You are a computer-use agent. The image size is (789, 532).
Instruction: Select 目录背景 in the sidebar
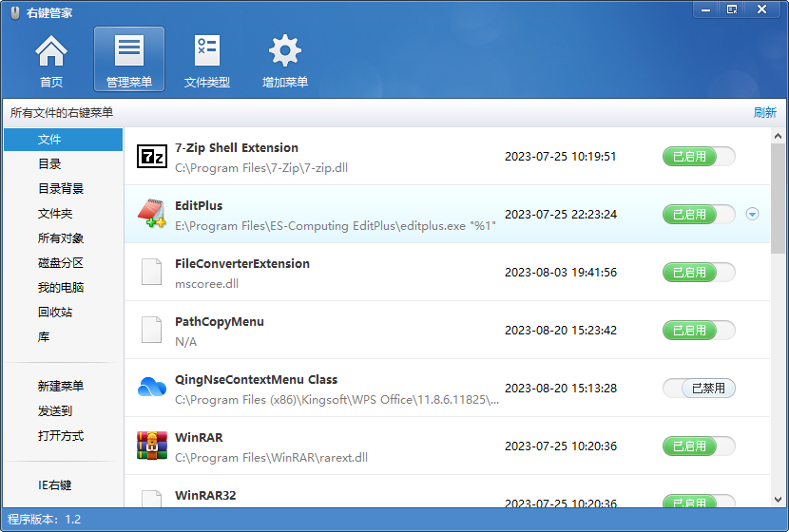[x=61, y=189]
